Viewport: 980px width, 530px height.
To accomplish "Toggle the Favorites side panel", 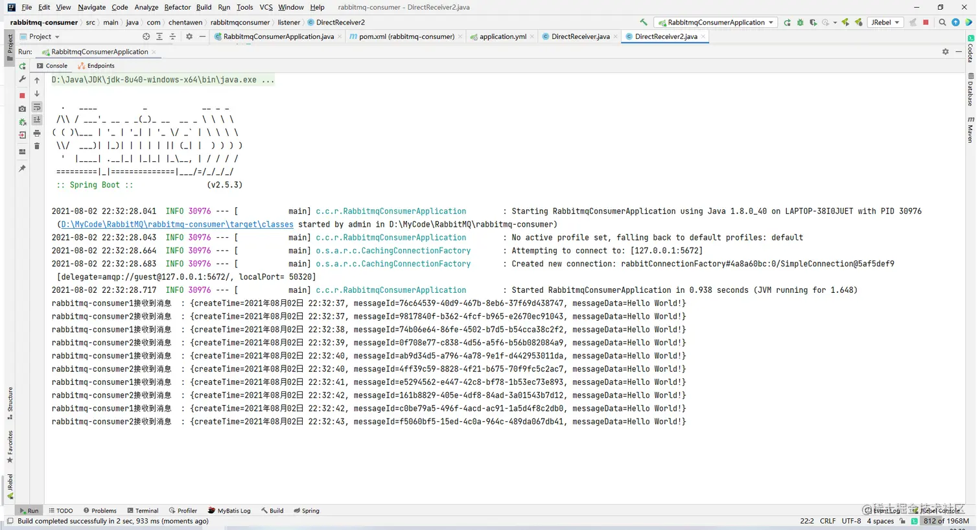I will point(10,447).
